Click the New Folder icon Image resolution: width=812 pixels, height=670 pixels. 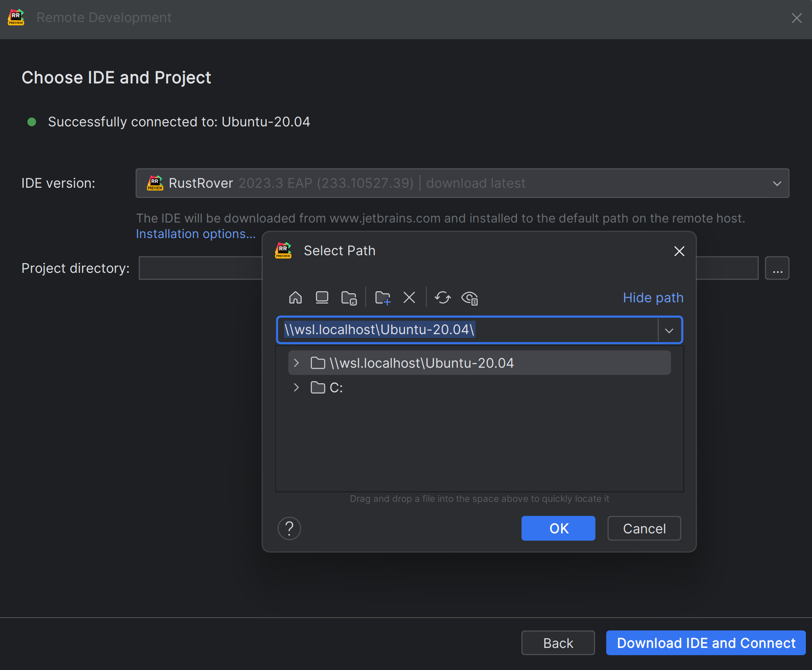point(383,298)
